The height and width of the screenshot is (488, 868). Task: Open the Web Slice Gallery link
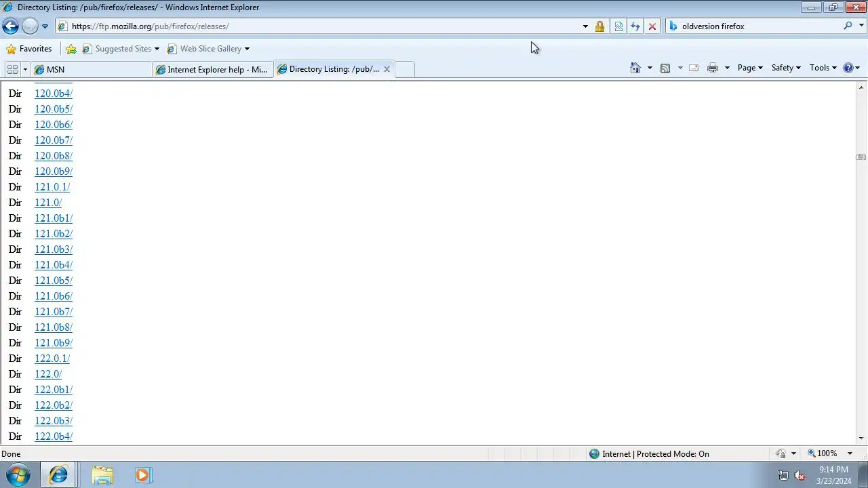point(204,49)
